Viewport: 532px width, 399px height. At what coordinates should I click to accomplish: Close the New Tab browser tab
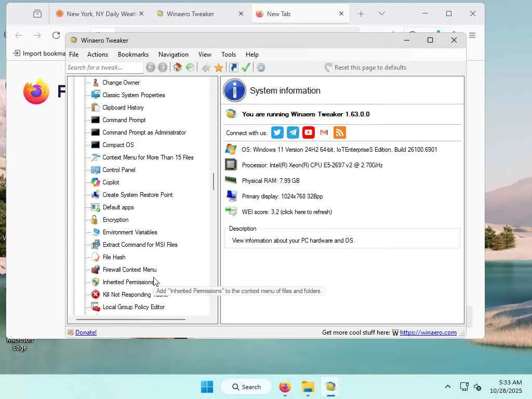(x=341, y=14)
